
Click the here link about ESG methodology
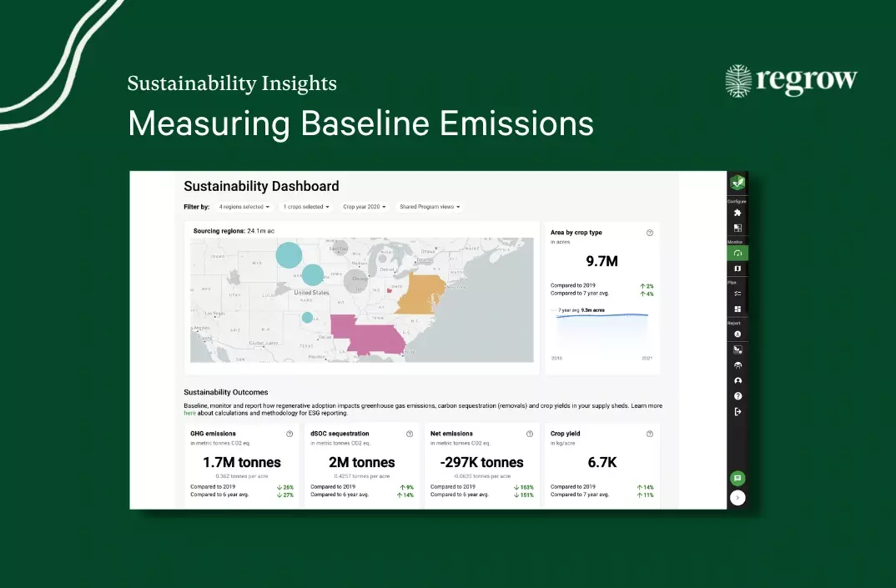coord(189,412)
